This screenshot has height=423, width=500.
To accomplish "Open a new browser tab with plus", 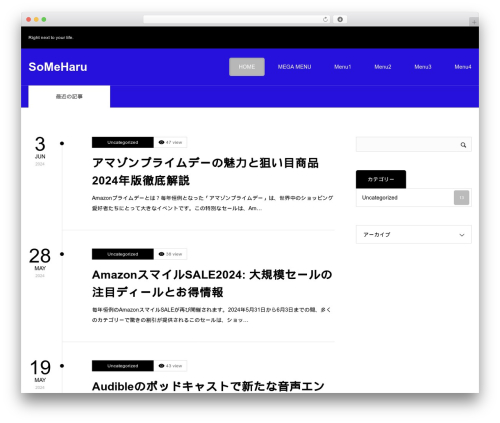I will 474,22.
